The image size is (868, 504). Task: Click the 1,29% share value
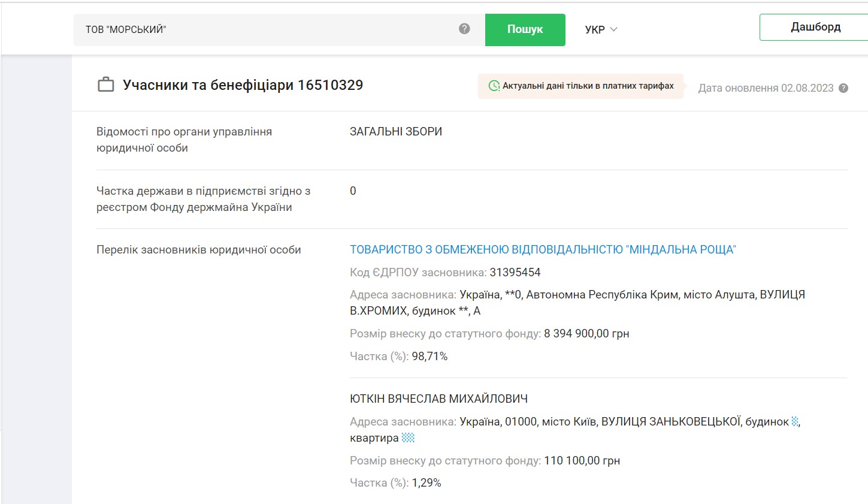click(426, 483)
